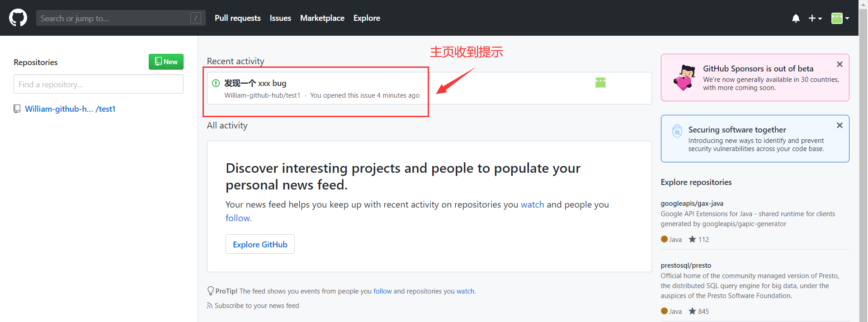868x322 pixels.
Task: Click the RSS feed icon
Action: coord(210,306)
